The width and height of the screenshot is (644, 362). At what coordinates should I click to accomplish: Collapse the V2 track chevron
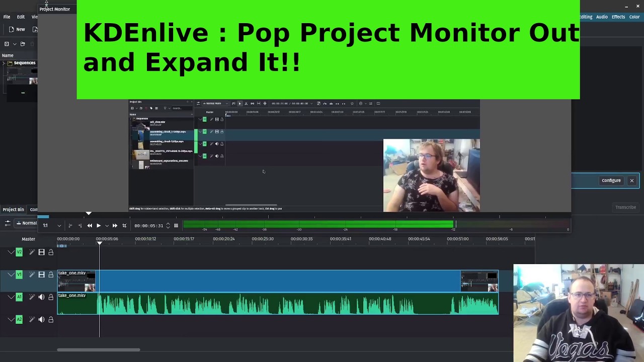pyautogui.click(x=10, y=252)
